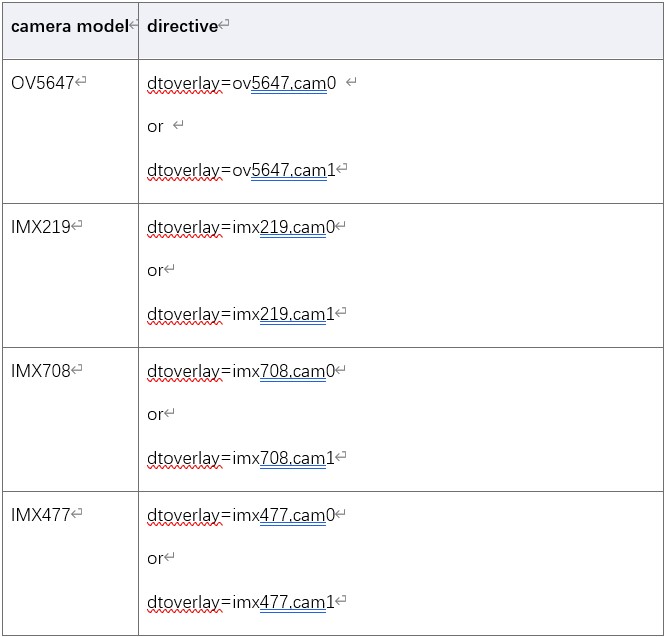Place cursor on dtoverlay=imx708.cam1 text
Screen dimensions: 665x637
(241, 458)
